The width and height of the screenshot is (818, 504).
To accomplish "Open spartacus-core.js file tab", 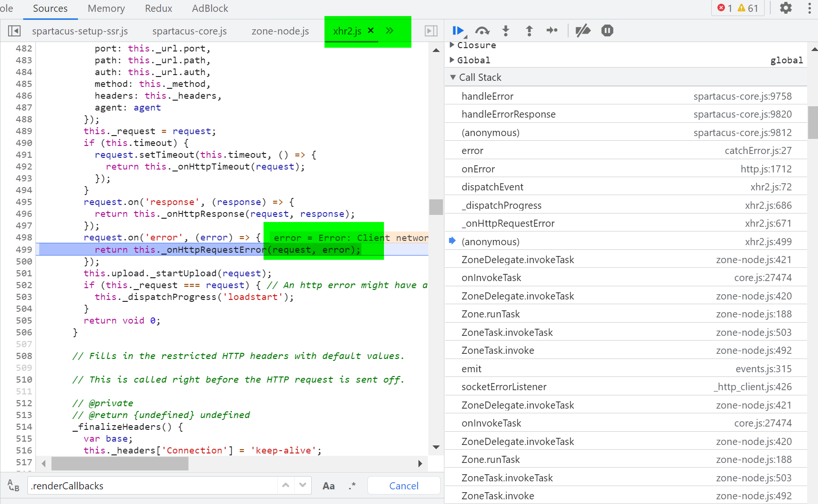I will click(x=189, y=31).
